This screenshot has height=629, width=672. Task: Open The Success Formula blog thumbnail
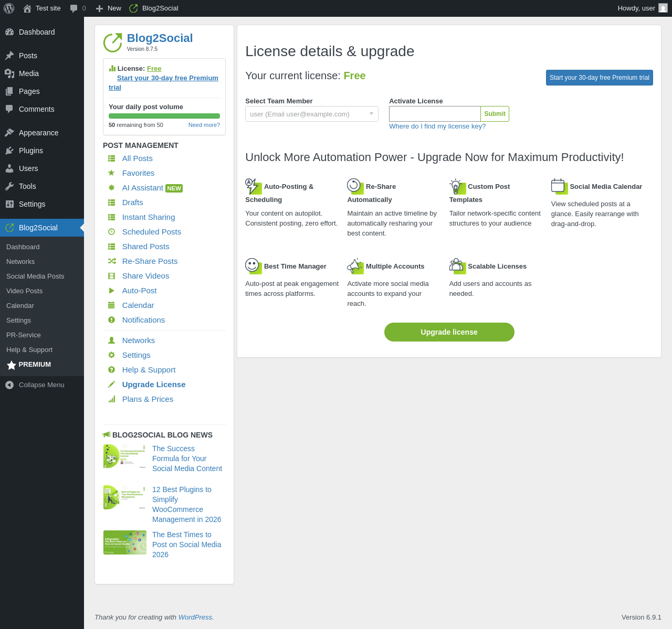[x=125, y=456]
